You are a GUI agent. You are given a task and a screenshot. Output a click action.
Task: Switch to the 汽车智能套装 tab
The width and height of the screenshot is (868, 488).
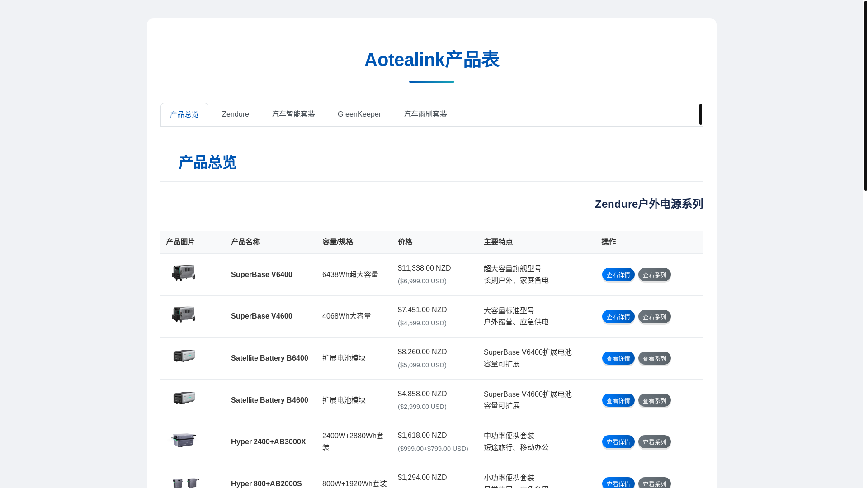(x=293, y=114)
